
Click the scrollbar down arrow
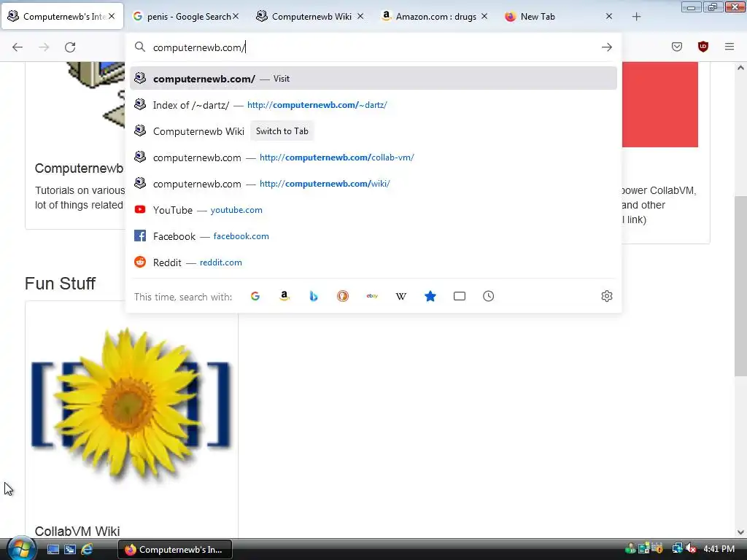[740, 532]
